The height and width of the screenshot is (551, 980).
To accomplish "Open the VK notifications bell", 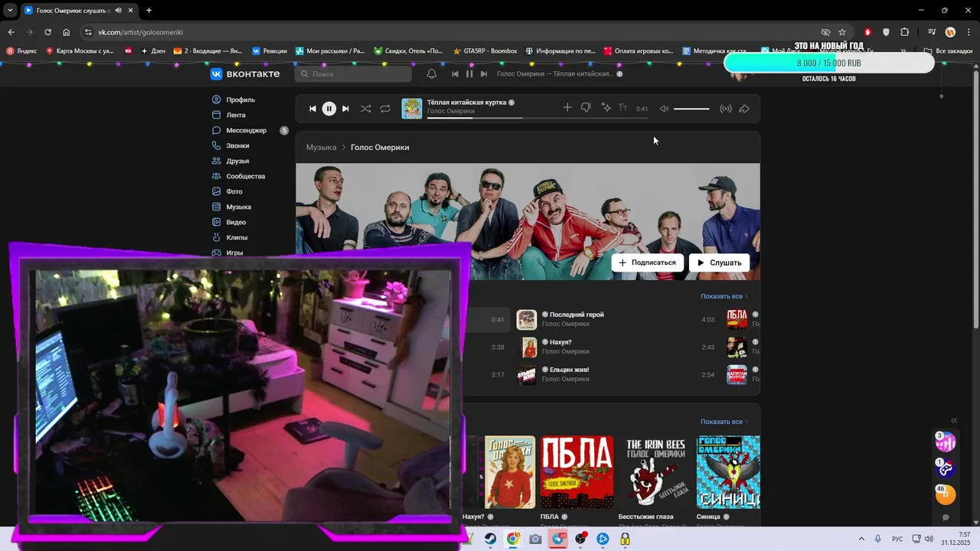I will pos(432,73).
